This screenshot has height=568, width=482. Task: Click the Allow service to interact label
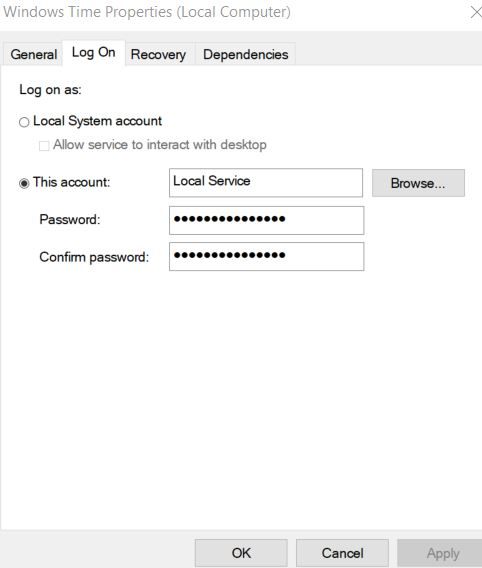[160, 145]
